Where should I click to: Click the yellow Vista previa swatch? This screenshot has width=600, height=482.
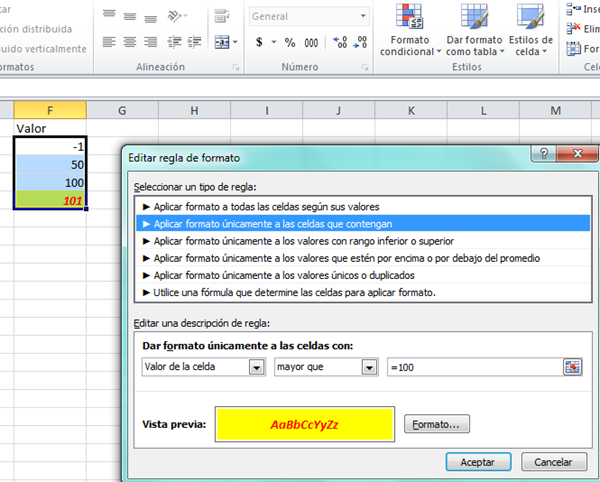click(x=304, y=424)
